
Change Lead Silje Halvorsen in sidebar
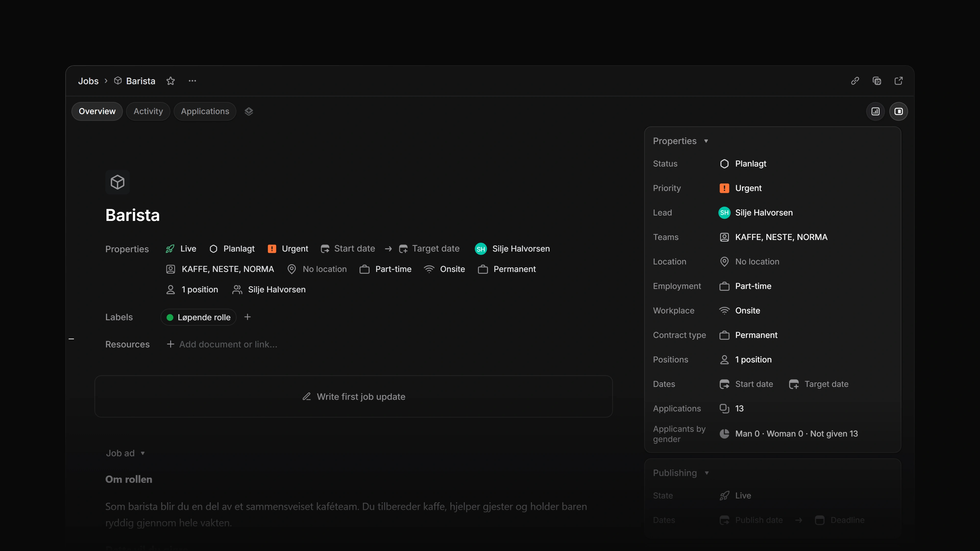(755, 213)
